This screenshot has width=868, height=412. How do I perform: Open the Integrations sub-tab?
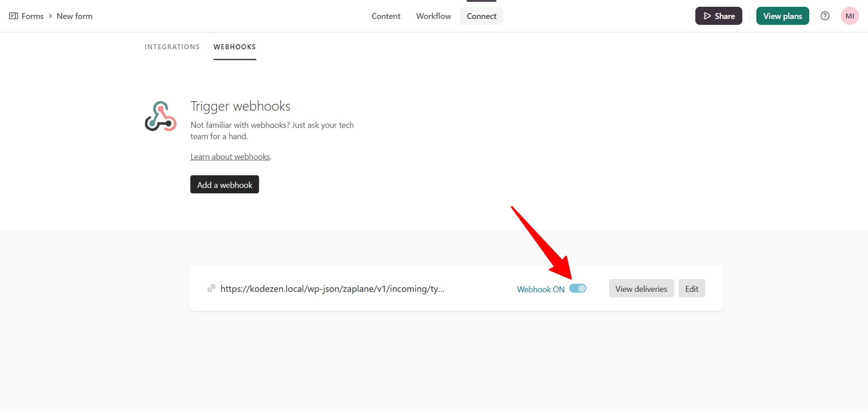(172, 47)
